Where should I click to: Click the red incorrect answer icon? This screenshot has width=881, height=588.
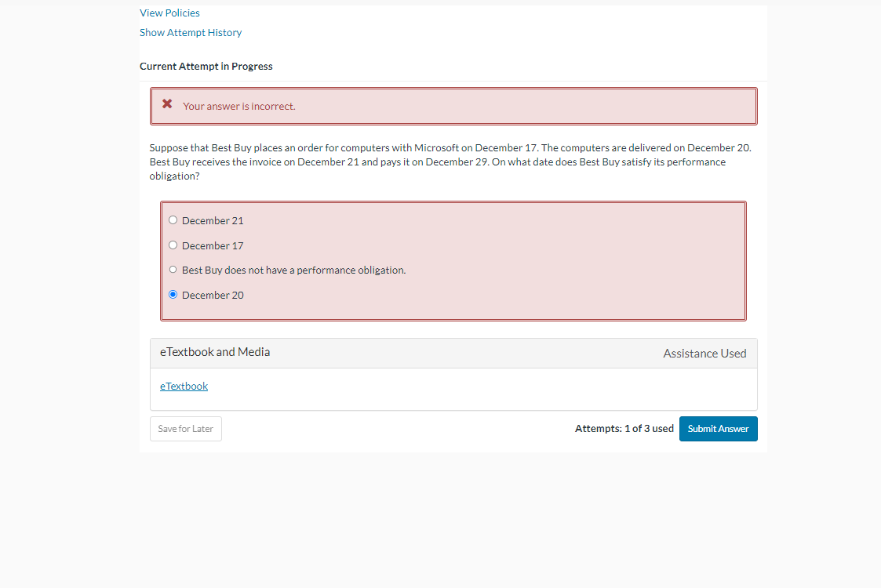[166, 103]
